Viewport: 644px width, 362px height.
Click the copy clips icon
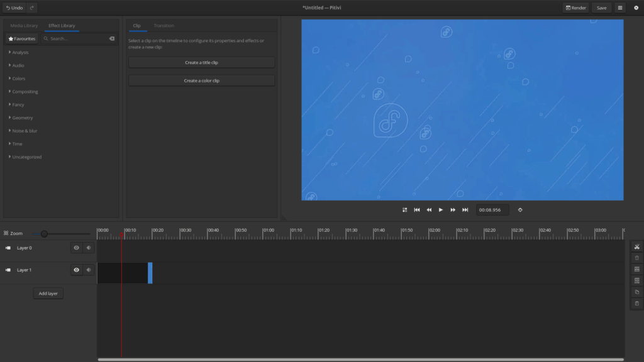pyautogui.click(x=636, y=292)
